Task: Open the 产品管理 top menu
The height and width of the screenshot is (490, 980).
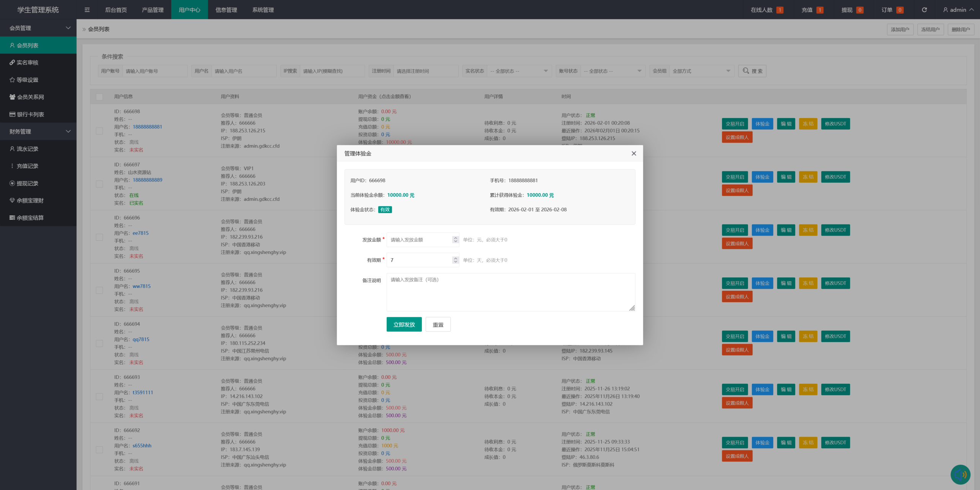Action: pos(152,10)
